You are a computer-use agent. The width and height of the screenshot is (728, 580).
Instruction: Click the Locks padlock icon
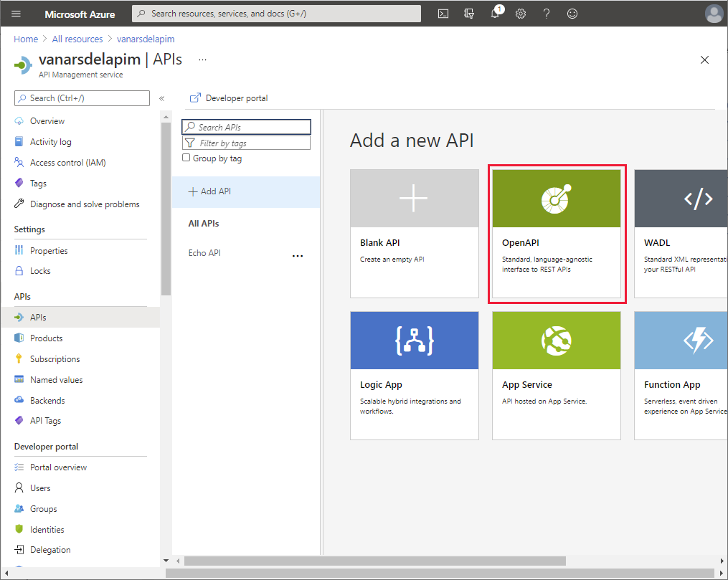coord(19,270)
